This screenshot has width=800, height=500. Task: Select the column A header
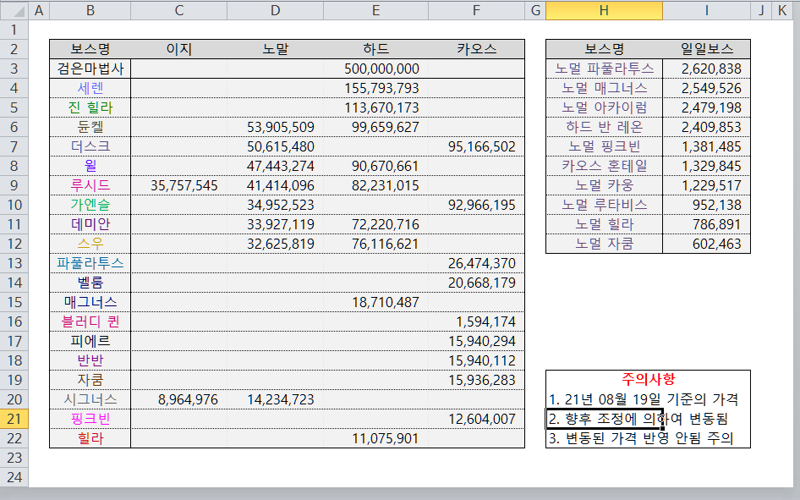[39, 10]
